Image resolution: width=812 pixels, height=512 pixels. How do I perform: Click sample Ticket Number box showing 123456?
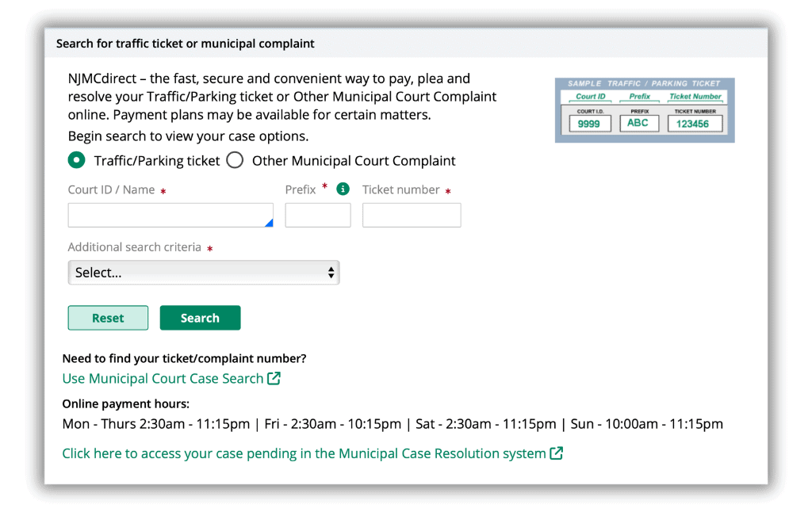pyautogui.click(x=693, y=124)
